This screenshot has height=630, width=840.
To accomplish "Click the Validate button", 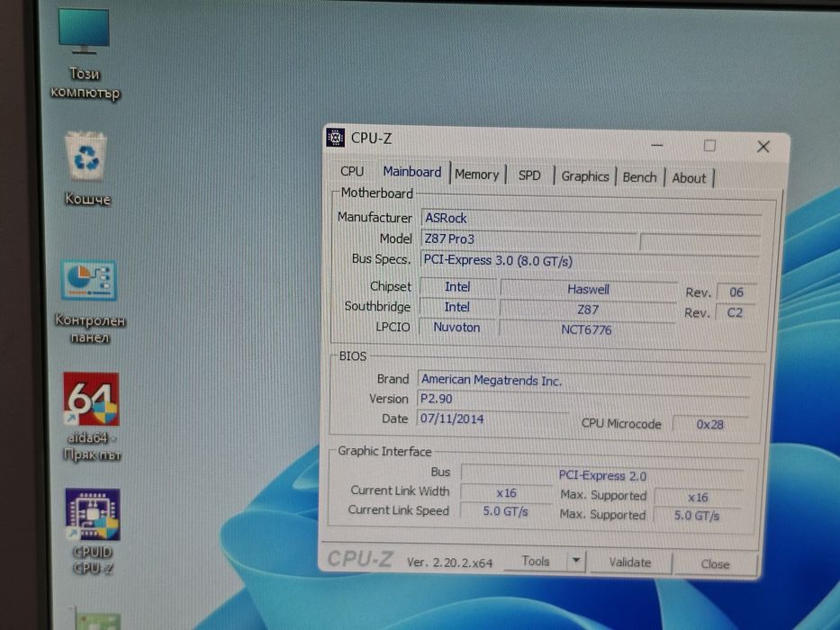I will pos(630,562).
